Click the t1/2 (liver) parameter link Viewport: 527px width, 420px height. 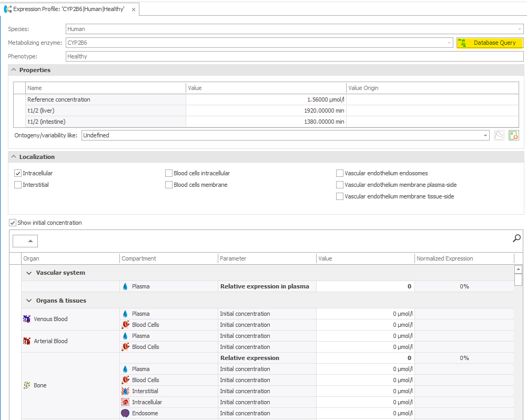[x=40, y=111]
